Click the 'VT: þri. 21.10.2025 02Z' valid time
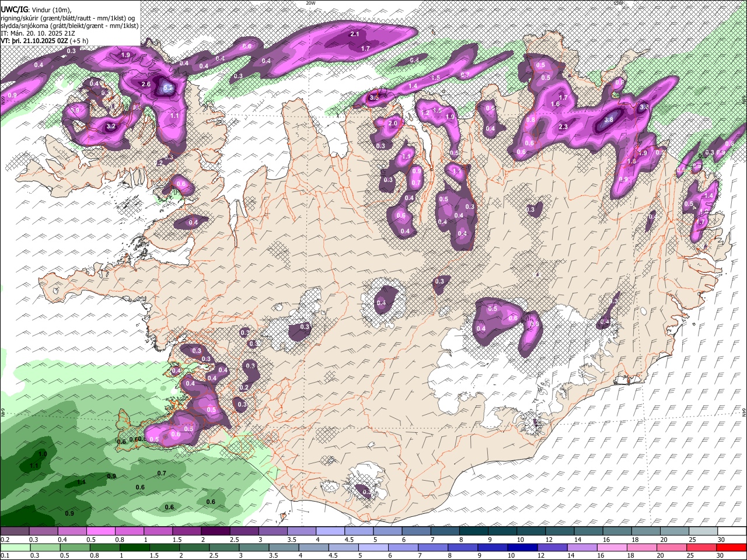Viewport: 747px width, 560px height. pyautogui.click(x=36, y=41)
